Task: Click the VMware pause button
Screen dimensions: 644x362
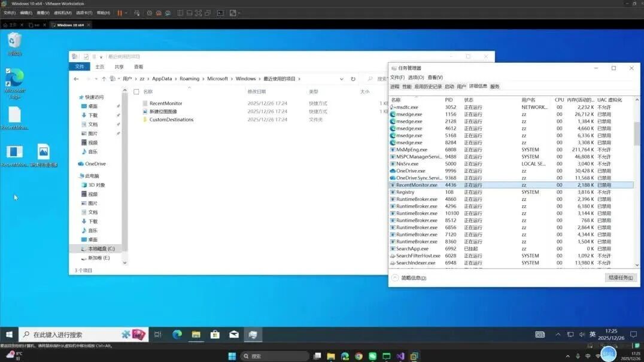Action: point(120,13)
